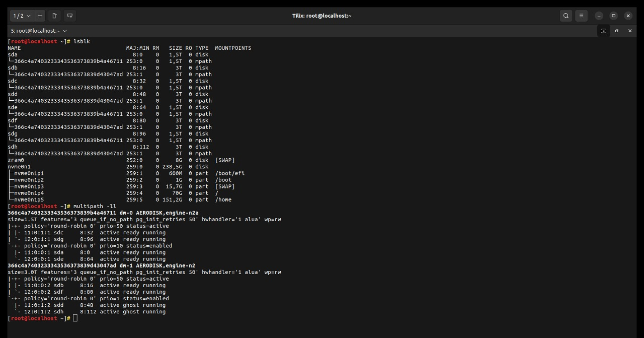Click the nvme0n1p5 /home row

(x=120, y=199)
